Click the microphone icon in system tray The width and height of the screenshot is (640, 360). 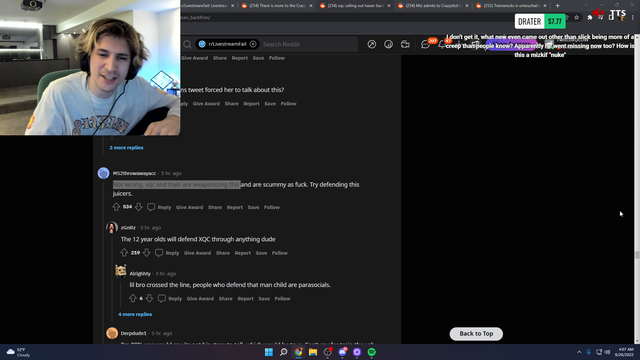point(589,352)
